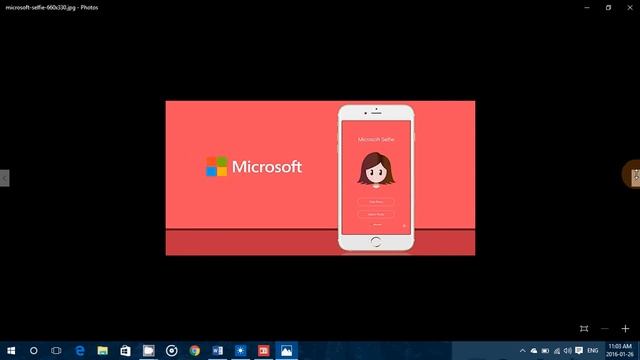Open the blue sun-icon taskbar app
Image resolution: width=640 pixels, height=360 pixels.
tap(240, 351)
